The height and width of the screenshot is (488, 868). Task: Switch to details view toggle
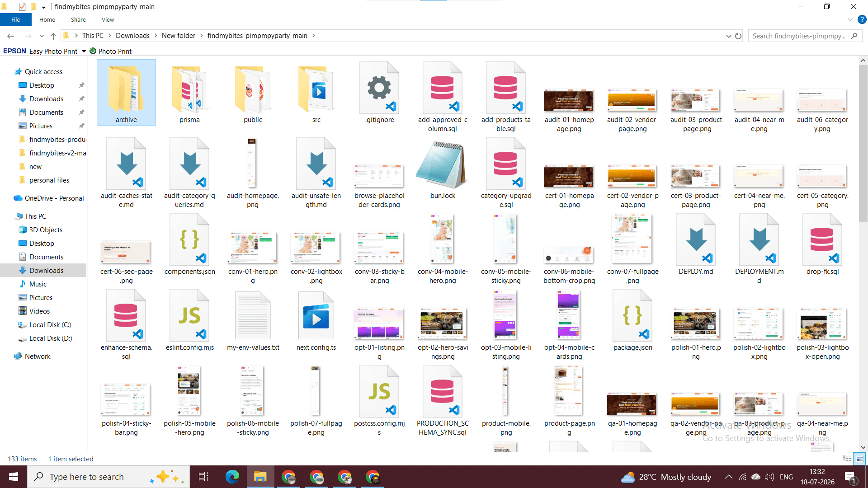point(847,459)
